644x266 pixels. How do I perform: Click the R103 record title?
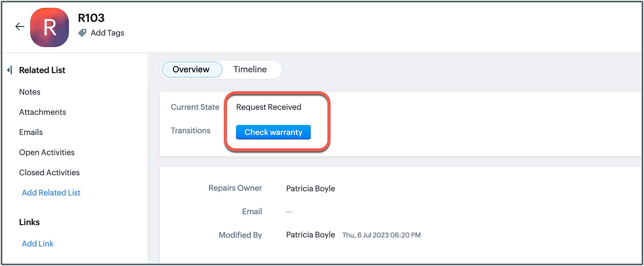91,18
